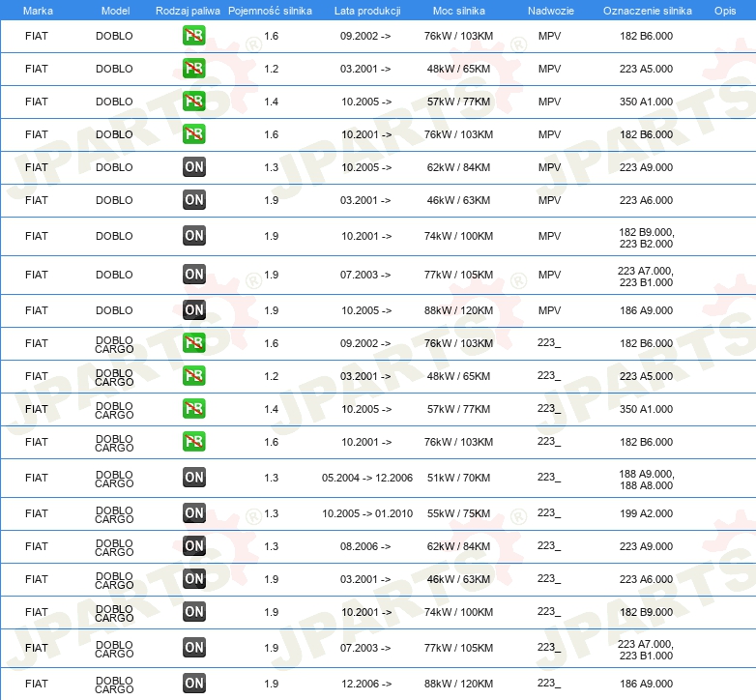Click 350 A1.000 in Doblo MPV row
The height and width of the screenshot is (700, 756).
point(646,102)
